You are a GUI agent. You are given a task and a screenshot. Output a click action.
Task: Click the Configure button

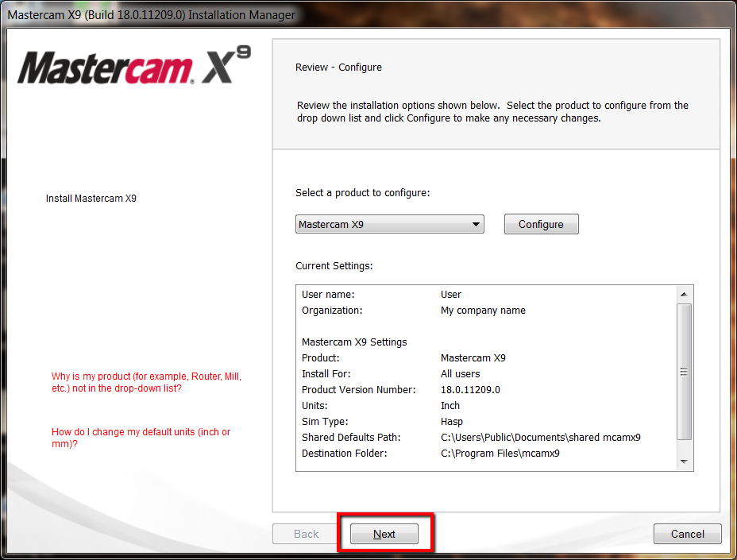click(541, 224)
